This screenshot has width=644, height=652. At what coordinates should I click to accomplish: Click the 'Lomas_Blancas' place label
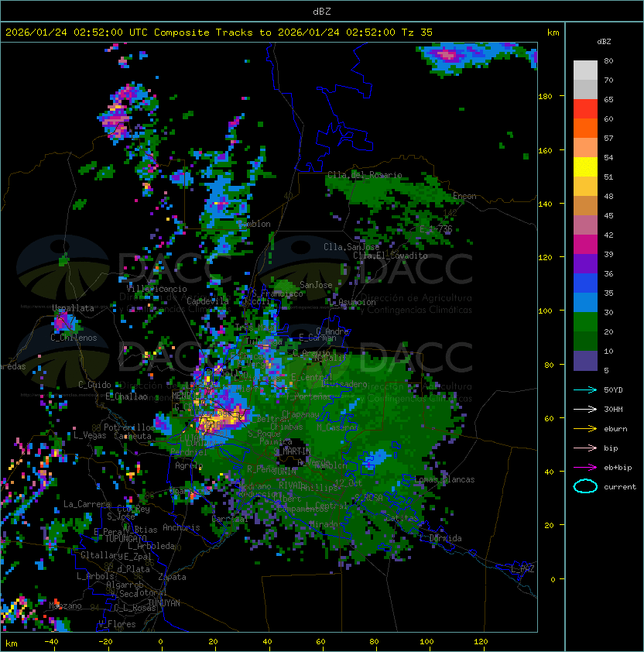pyautogui.click(x=444, y=479)
